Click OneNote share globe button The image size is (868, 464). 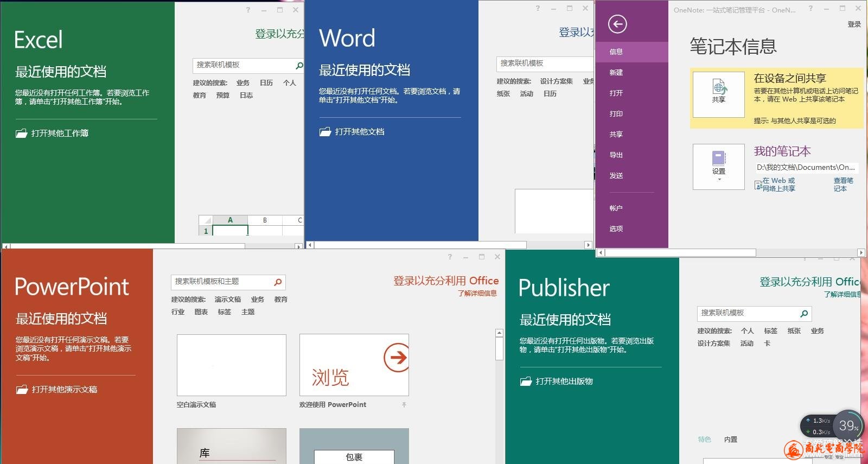pyautogui.click(x=719, y=93)
